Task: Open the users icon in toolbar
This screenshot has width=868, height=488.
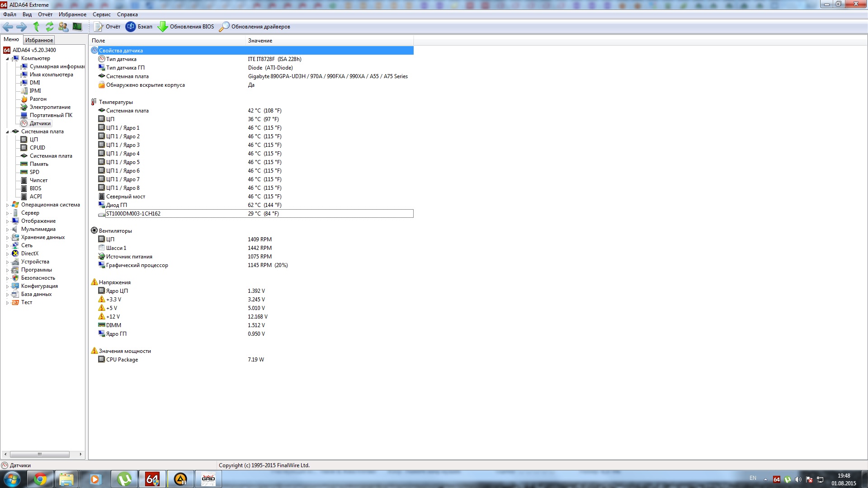Action: point(63,27)
